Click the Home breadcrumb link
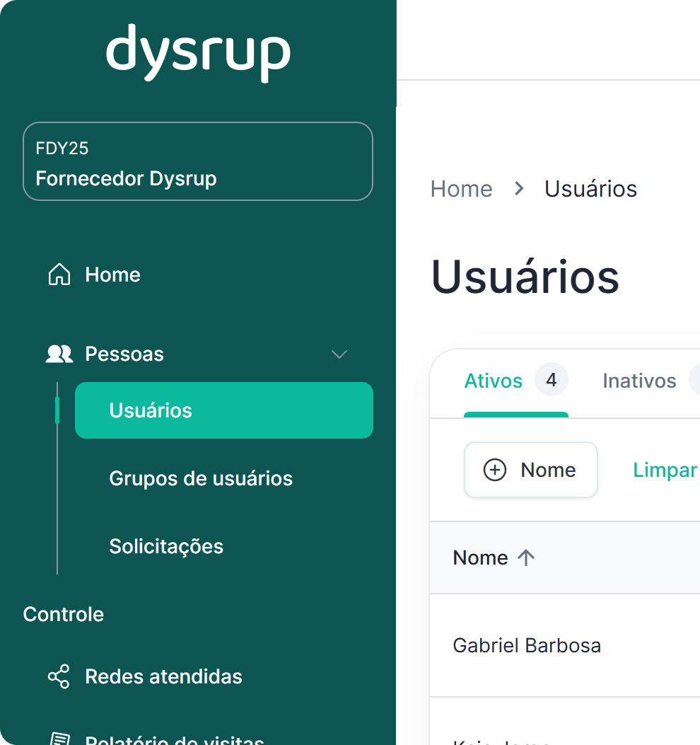The height and width of the screenshot is (745, 700). pyautogui.click(x=461, y=189)
